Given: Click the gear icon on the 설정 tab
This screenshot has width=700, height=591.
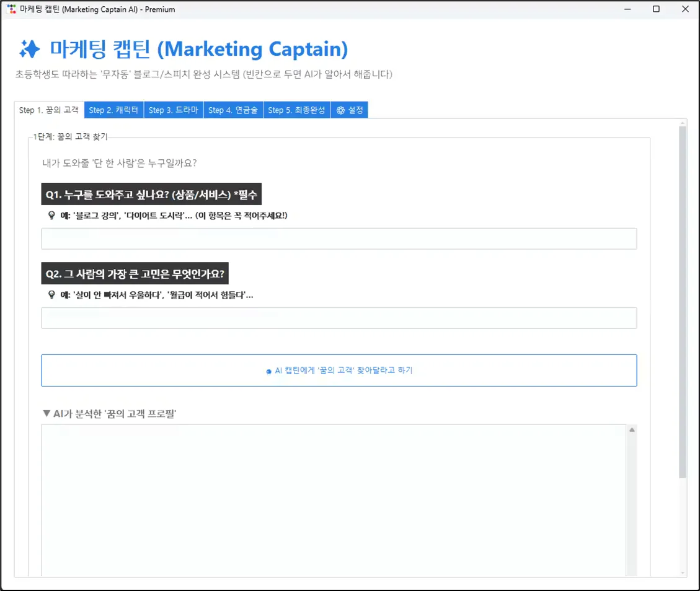Looking at the screenshot, I should pyautogui.click(x=340, y=109).
